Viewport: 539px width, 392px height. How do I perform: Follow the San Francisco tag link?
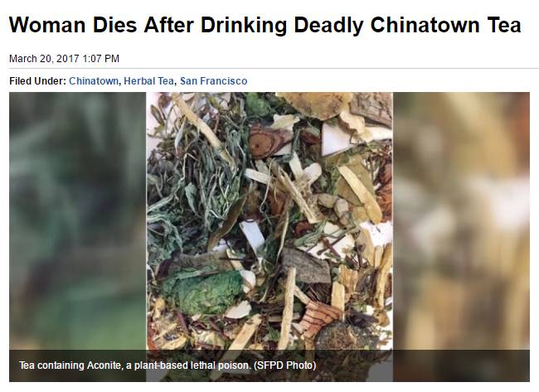click(x=213, y=81)
